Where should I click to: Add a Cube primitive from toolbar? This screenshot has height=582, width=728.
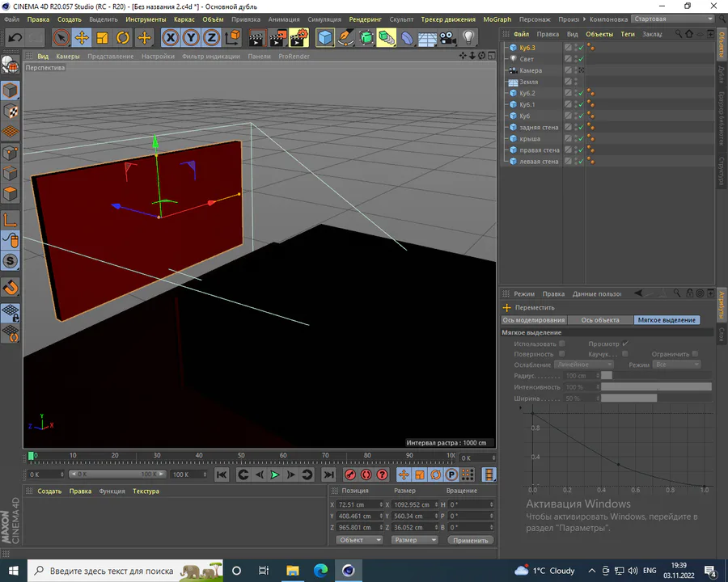tap(325, 37)
